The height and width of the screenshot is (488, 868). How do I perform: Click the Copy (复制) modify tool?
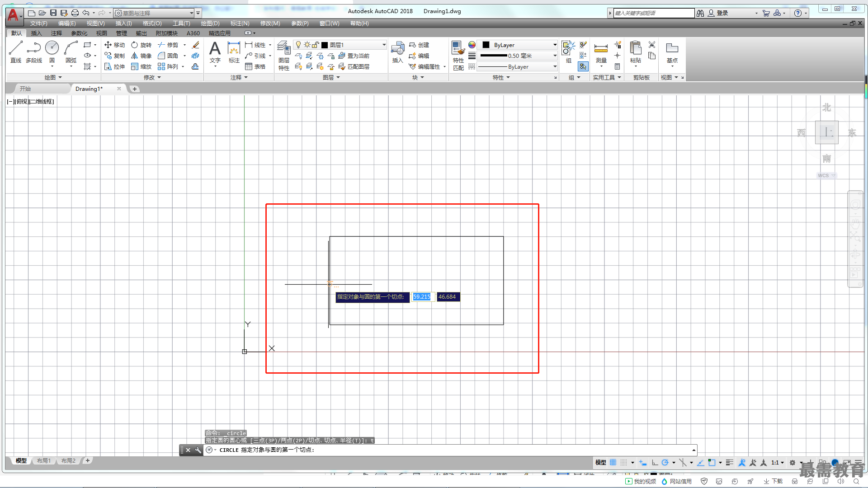(x=114, y=56)
